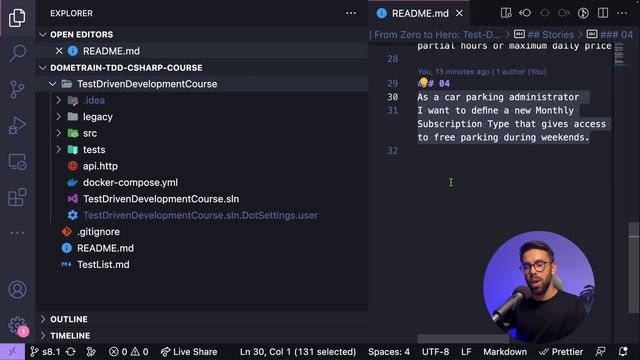Click the '### 04' breadcrumb

(616, 35)
